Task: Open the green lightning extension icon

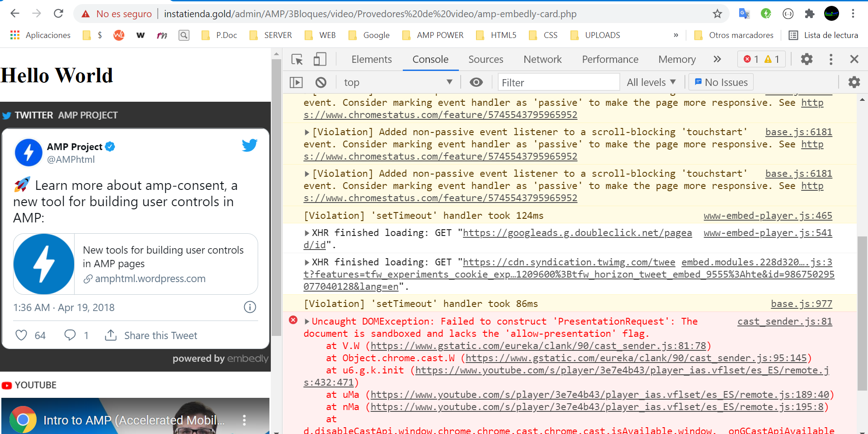Action: (x=766, y=14)
